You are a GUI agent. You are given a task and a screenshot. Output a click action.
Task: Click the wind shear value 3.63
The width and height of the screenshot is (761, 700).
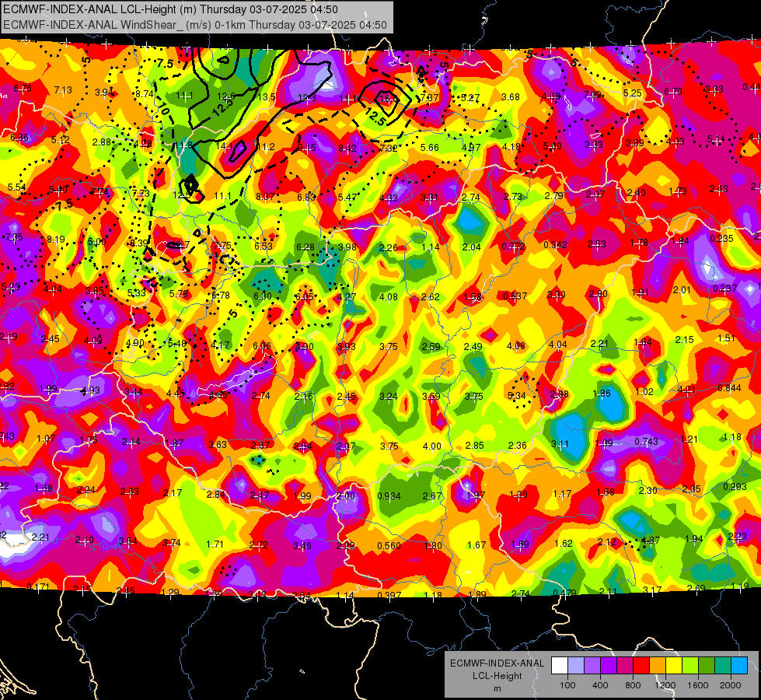(x=218, y=444)
